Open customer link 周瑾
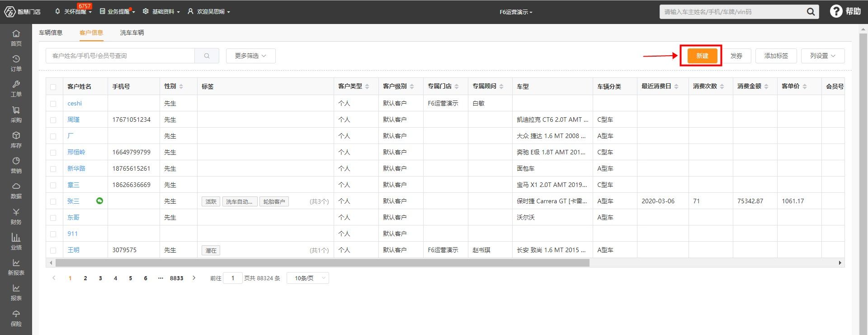The width and height of the screenshot is (868, 335). [73, 120]
